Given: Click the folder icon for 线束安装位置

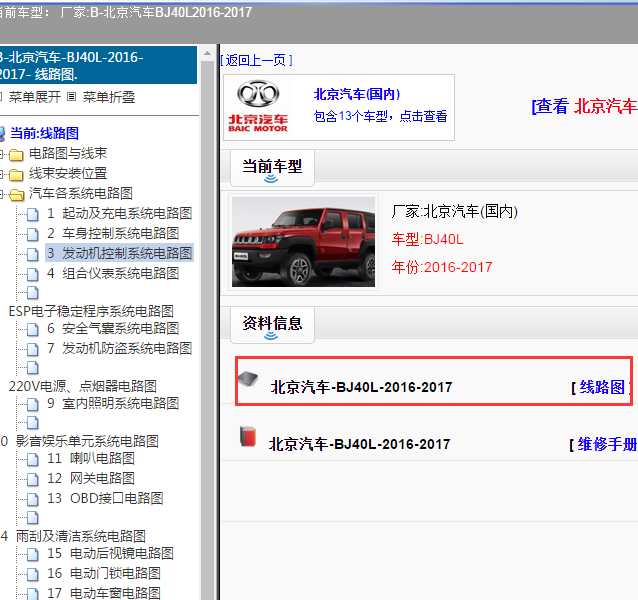Looking at the screenshot, I should (16, 175).
